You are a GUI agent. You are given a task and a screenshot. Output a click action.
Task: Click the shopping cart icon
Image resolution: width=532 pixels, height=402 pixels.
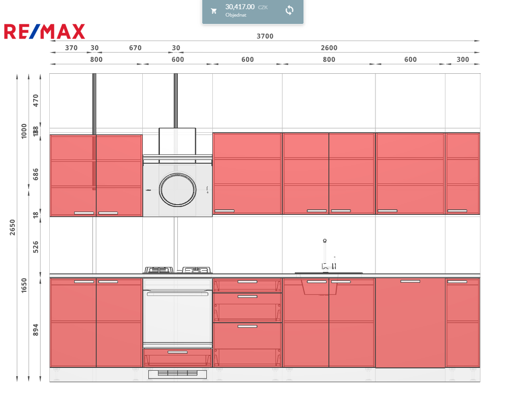point(214,11)
